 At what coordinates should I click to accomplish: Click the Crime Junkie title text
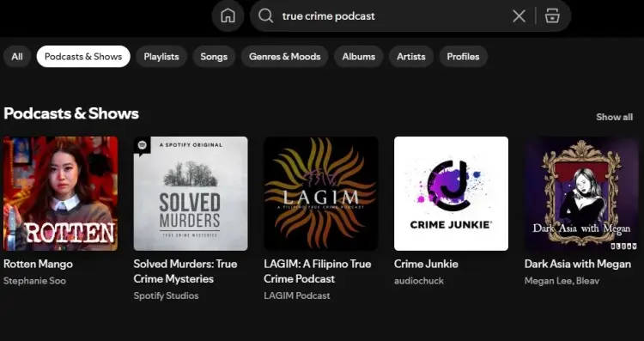(426, 265)
